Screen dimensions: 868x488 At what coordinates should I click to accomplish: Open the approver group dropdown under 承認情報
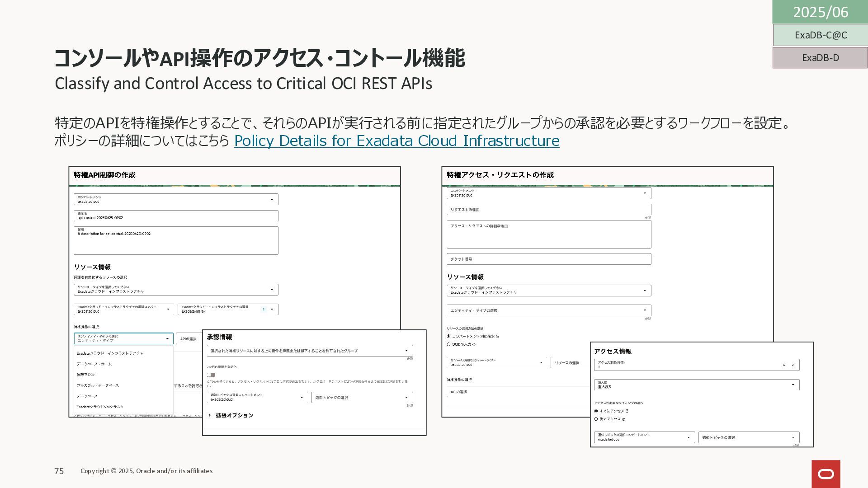(310, 351)
